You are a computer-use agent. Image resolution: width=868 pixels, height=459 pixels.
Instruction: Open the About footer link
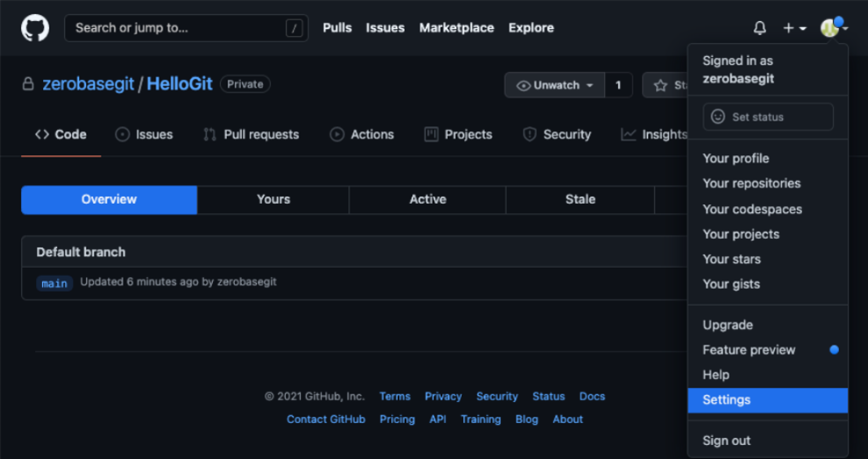click(x=567, y=420)
